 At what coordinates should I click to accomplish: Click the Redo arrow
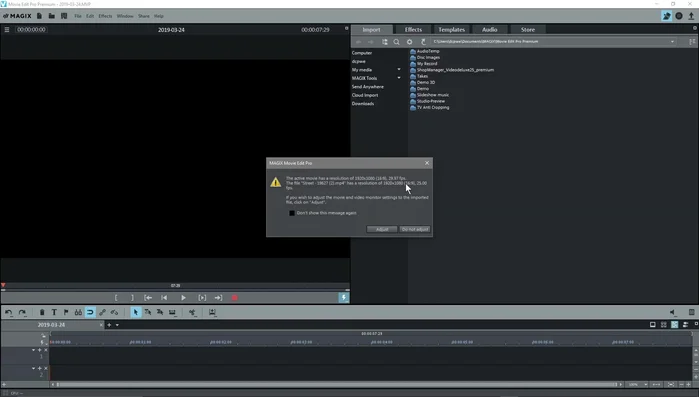point(22,312)
